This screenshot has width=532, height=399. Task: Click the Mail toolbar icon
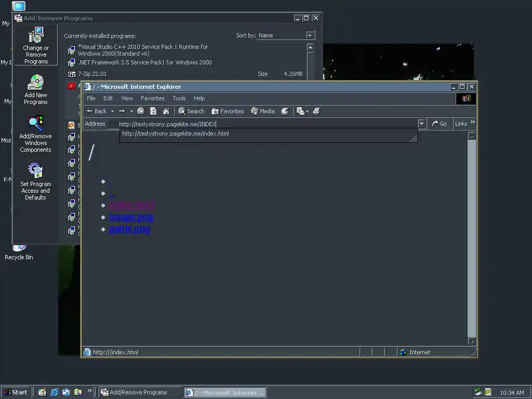[x=300, y=111]
